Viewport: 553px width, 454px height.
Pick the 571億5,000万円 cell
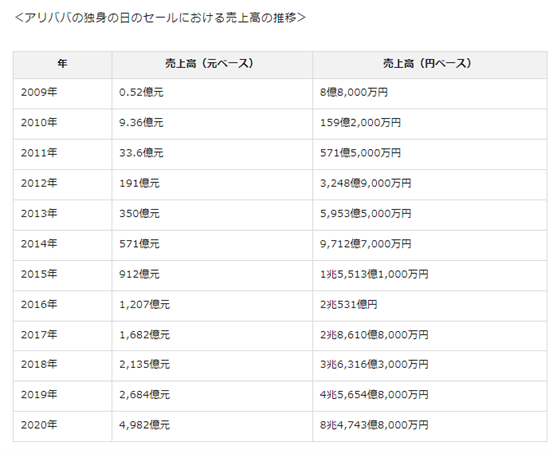tap(430, 154)
